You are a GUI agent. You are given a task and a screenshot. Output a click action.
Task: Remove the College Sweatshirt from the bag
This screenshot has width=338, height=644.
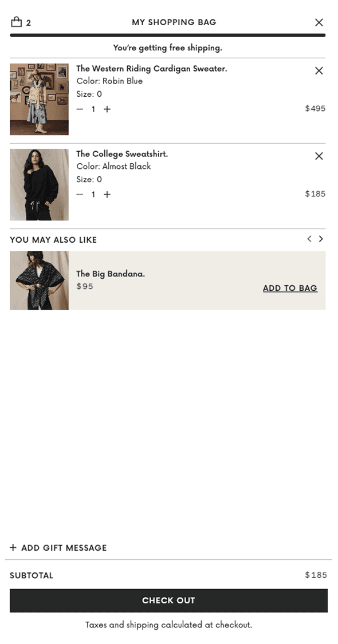pos(319,156)
